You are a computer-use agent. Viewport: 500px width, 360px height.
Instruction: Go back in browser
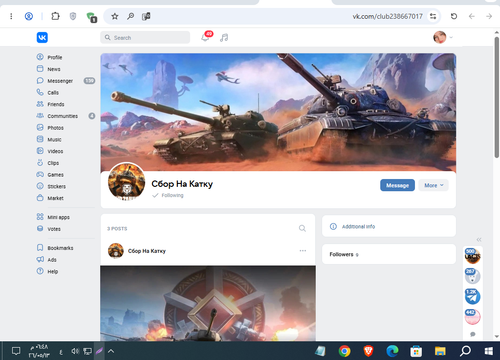click(x=471, y=16)
